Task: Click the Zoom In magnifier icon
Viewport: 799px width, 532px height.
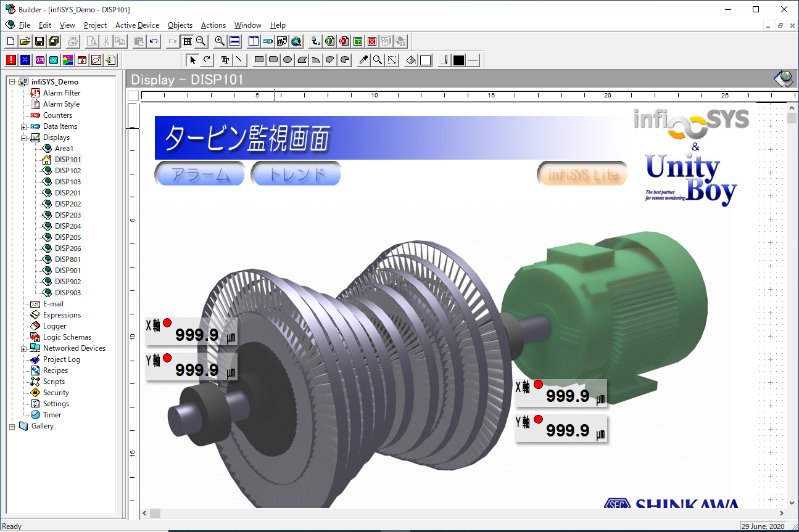Action: pyautogui.click(x=220, y=41)
